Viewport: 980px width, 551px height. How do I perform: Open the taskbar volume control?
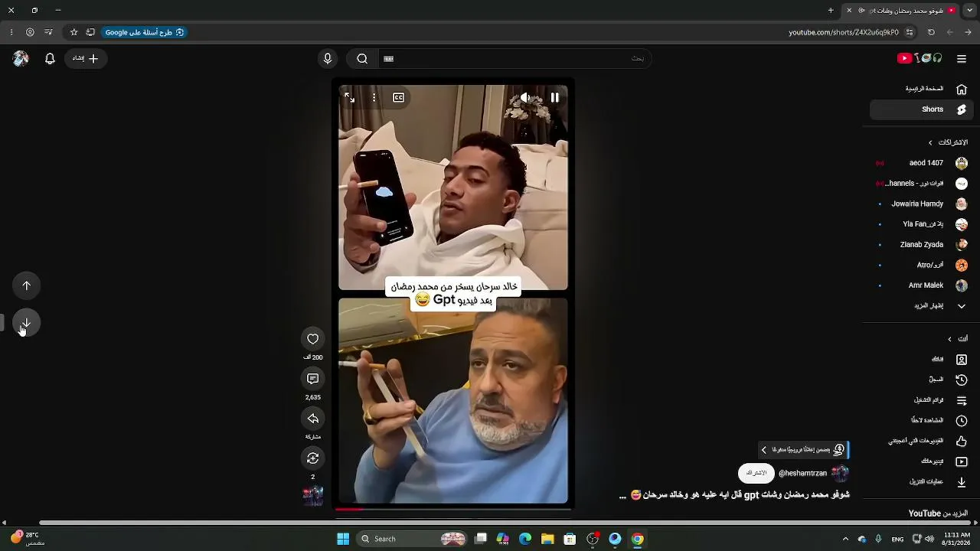tap(929, 539)
